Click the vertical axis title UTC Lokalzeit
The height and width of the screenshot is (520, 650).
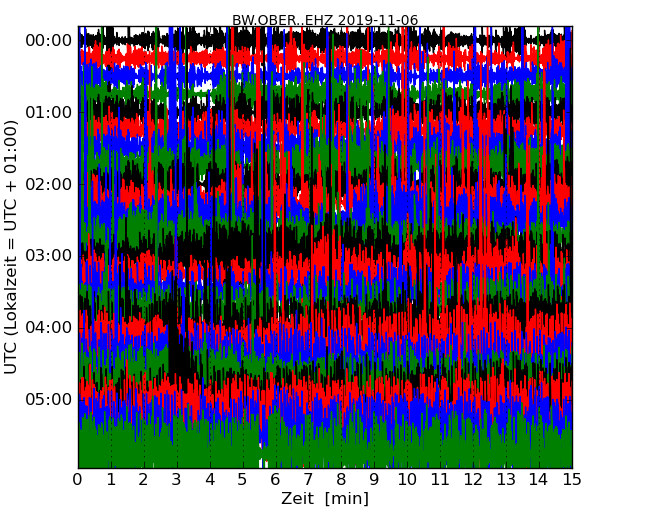coord(11,248)
